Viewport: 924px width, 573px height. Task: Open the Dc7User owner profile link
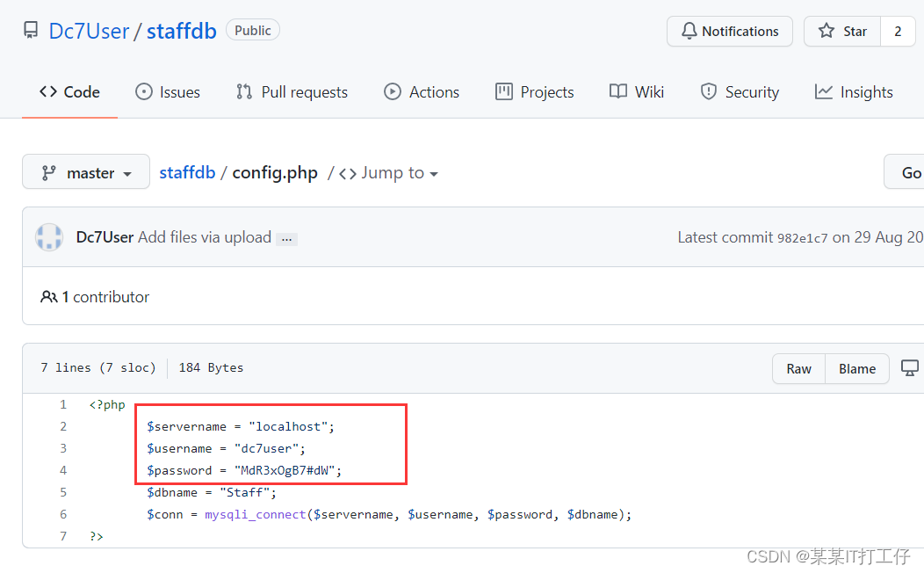point(89,31)
